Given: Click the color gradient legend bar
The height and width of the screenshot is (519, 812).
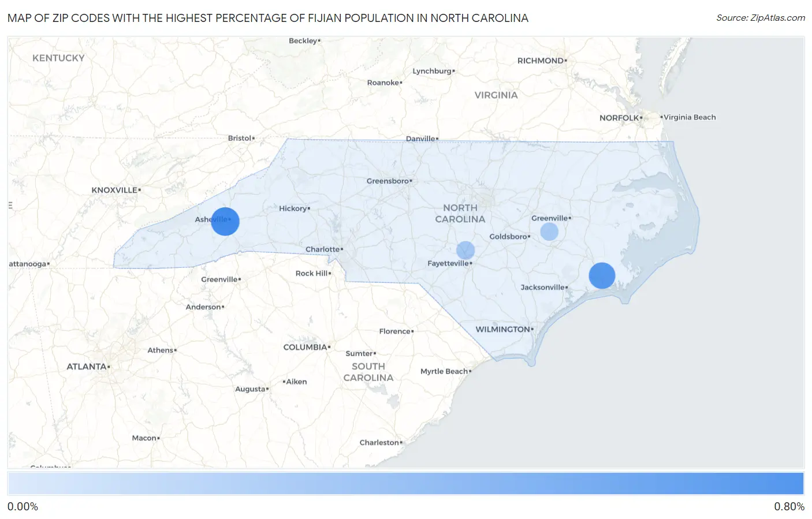Looking at the screenshot, I should tap(405, 484).
